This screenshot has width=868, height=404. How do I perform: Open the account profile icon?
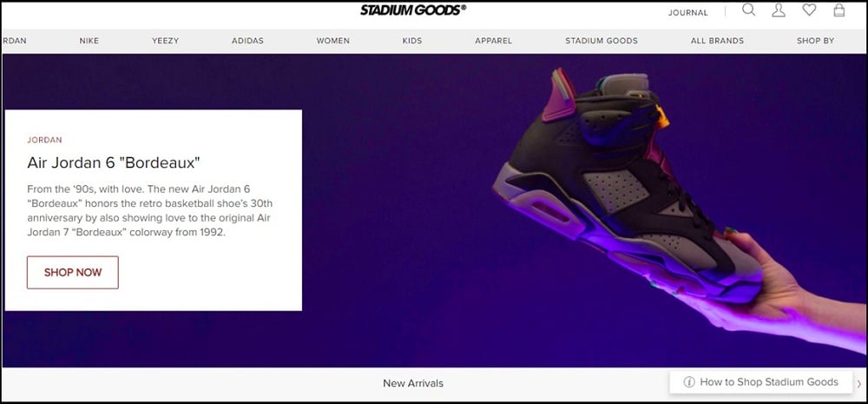[779, 10]
